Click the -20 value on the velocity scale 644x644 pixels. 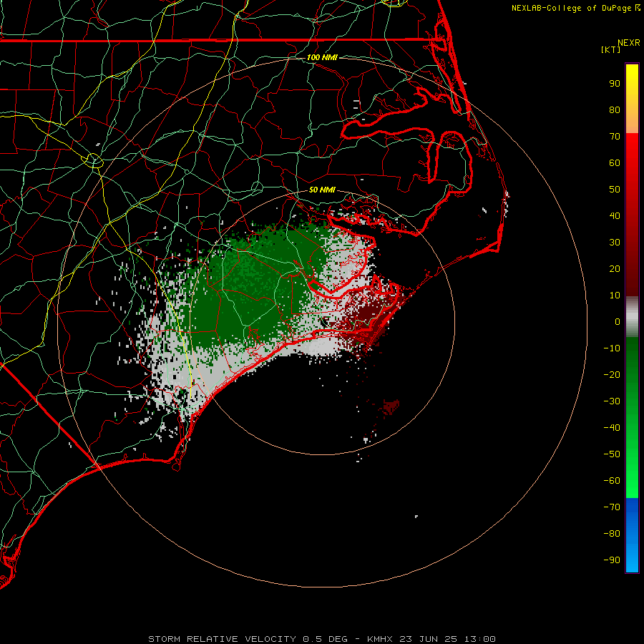tap(612, 374)
